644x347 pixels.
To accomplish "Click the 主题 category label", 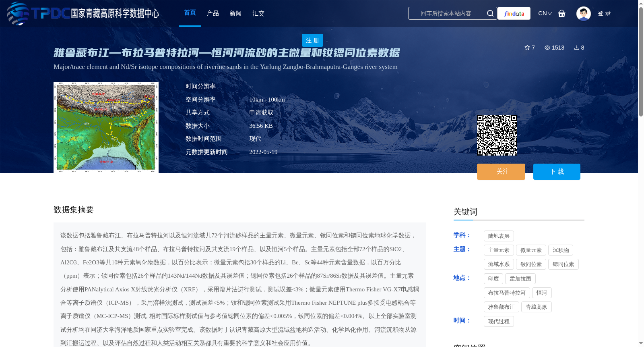I will 462,249.
